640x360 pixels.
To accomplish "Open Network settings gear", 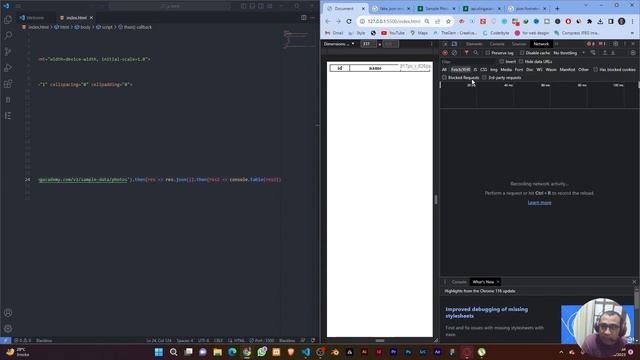I will coord(633,53).
